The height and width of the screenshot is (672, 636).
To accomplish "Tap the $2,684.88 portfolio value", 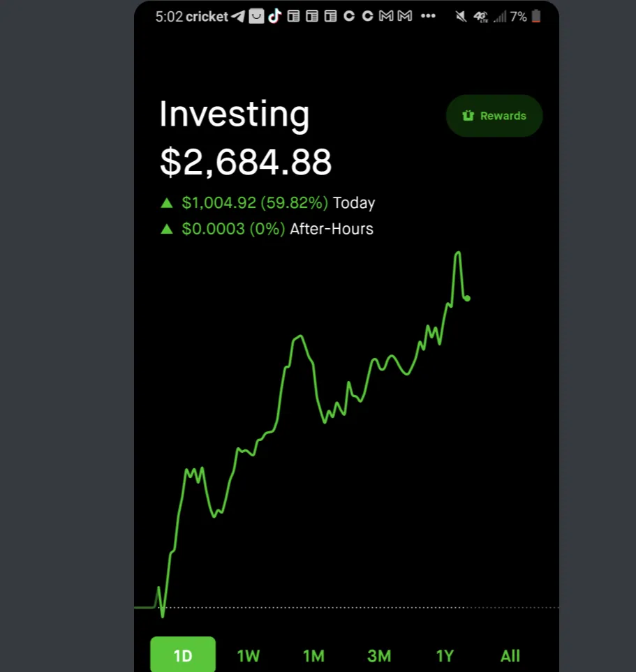I will coord(246,163).
